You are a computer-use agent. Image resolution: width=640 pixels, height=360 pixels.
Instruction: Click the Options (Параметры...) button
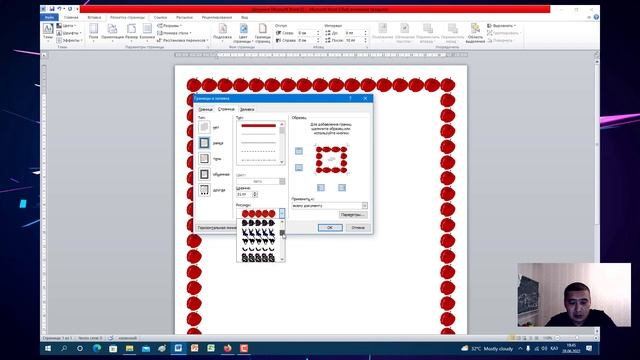click(x=353, y=215)
